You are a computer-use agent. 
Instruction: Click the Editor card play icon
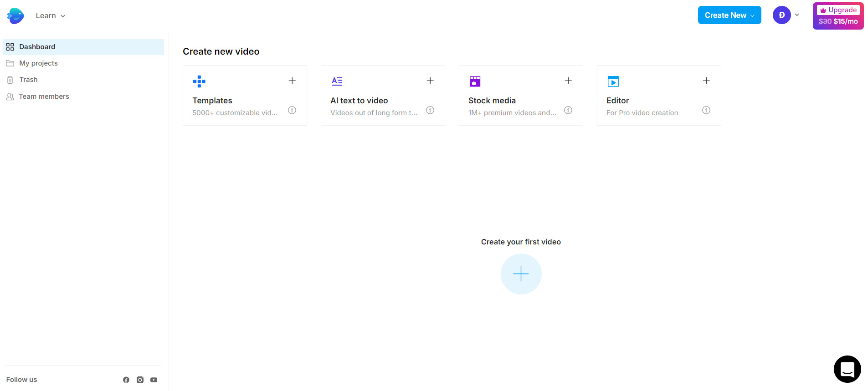coord(613,81)
